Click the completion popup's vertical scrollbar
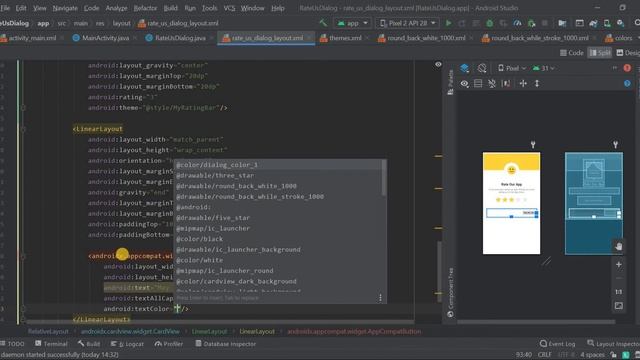The width and height of the screenshot is (640, 360). pyautogui.click(x=384, y=178)
